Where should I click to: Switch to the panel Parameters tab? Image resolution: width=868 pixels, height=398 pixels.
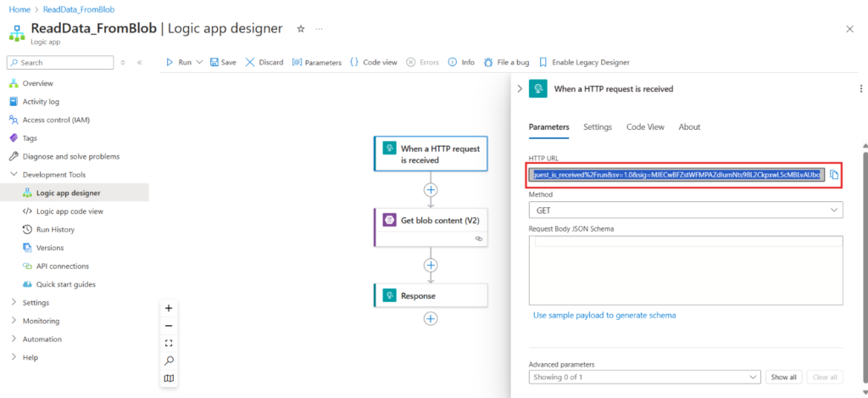(x=549, y=127)
